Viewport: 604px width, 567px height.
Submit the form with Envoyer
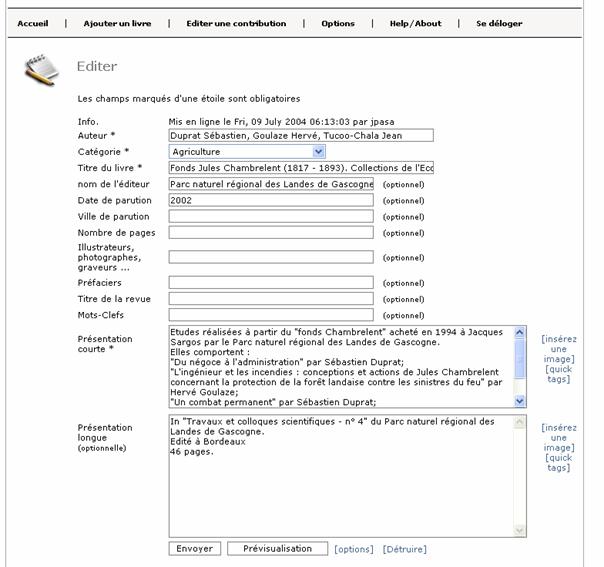tap(195, 549)
